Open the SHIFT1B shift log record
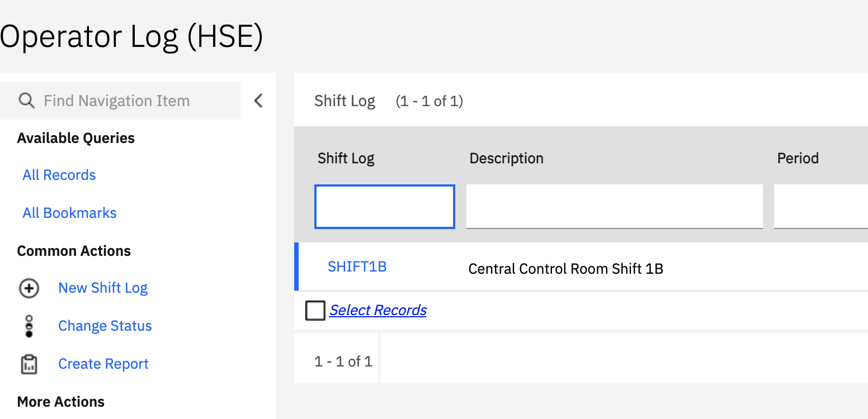The width and height of the screenshot is (868, 419). click(357, 266)
